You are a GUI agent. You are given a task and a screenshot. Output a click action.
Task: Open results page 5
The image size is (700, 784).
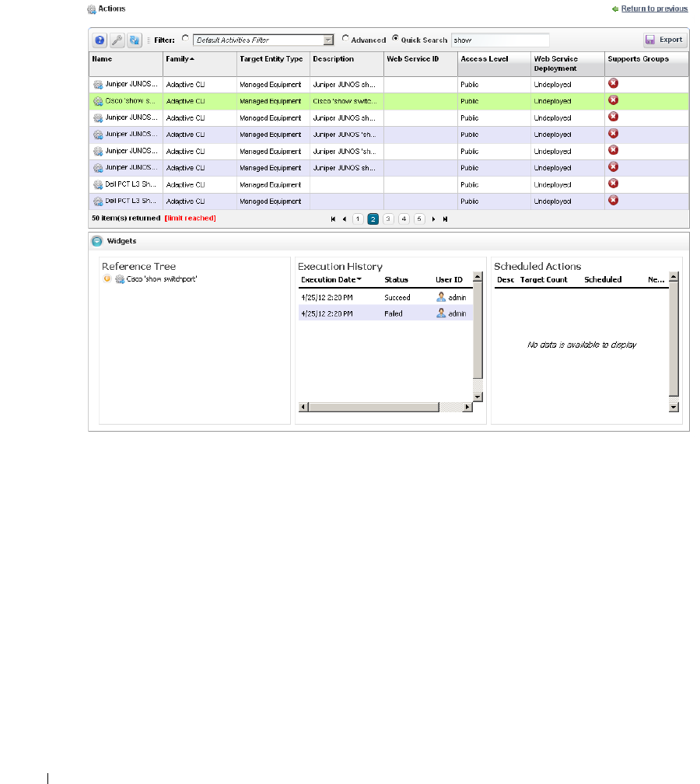tap(419, 219)
